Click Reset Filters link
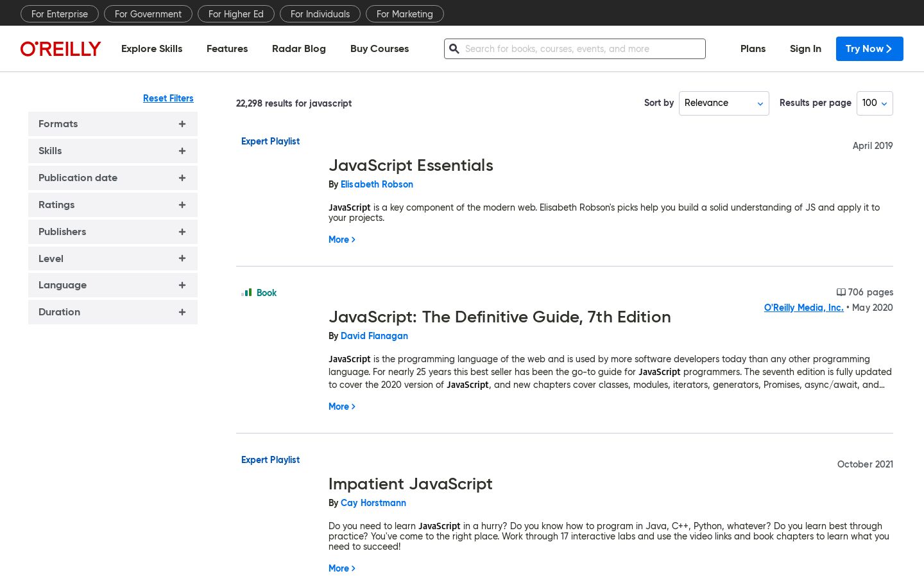This screenshot has width=924, height=578. (x=168, y=98)
